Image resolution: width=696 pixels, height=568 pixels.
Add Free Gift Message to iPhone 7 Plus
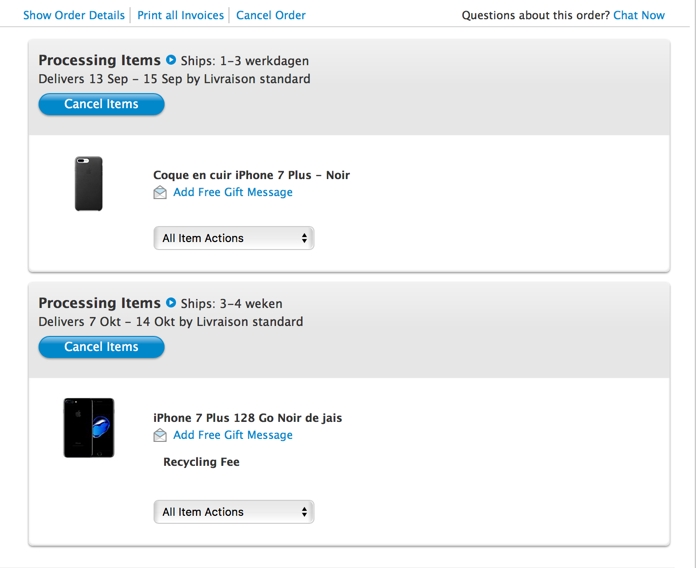(x=233, y=435)
